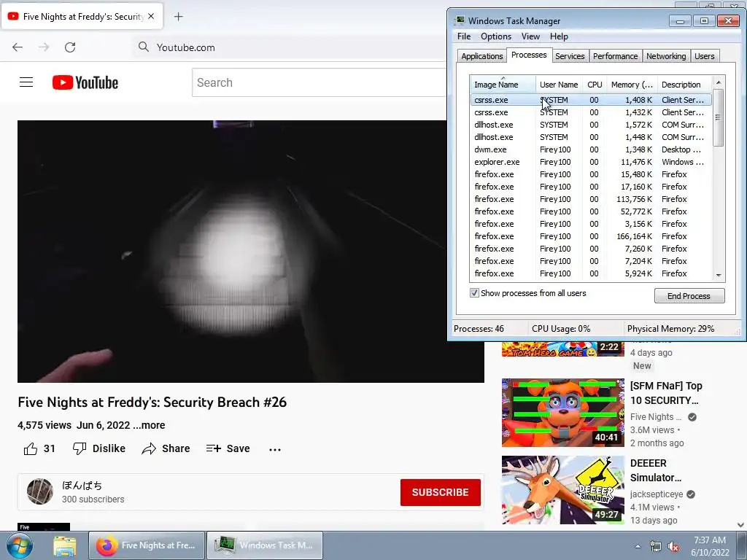Click the network tray icon

point(656,546)
